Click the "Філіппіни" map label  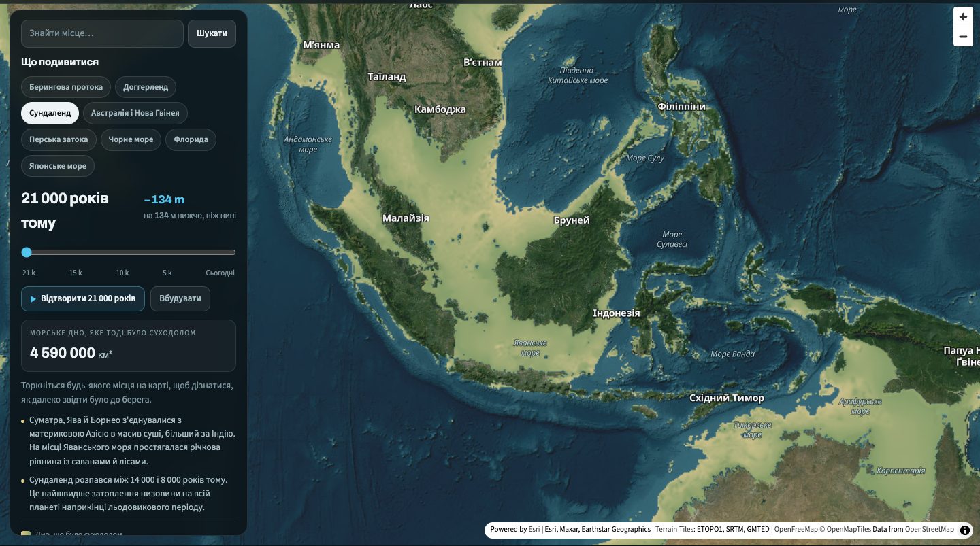pyautogui.click(x=682, y=107)
